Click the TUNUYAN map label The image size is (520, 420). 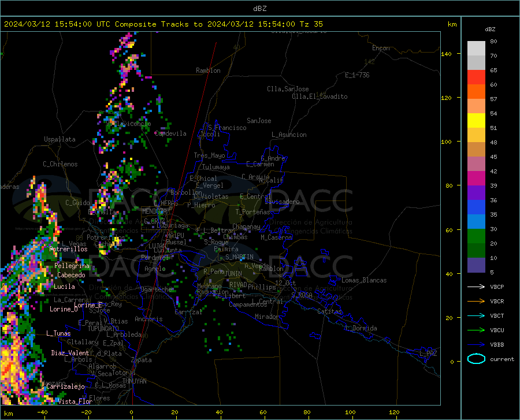click(134, 381)
